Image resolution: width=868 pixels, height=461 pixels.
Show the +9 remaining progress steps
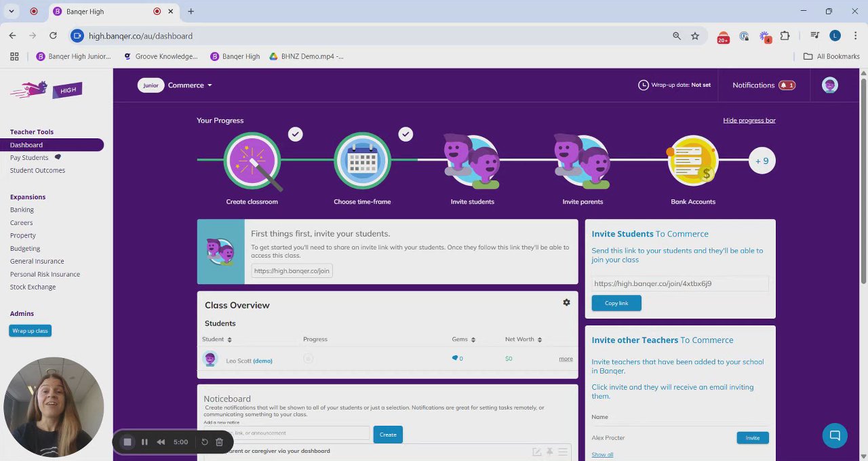click(762, 161)
